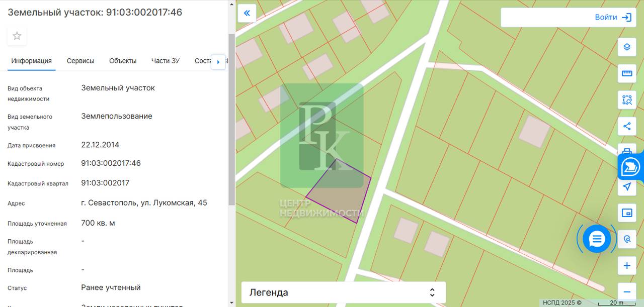644x307 pixels.
Task: Open the blue chat bubble button
Action: 597,239
